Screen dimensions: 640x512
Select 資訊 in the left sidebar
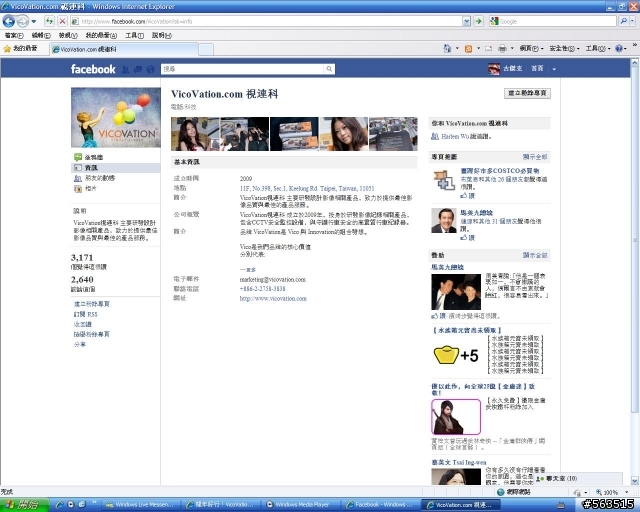tap(116, 168)
